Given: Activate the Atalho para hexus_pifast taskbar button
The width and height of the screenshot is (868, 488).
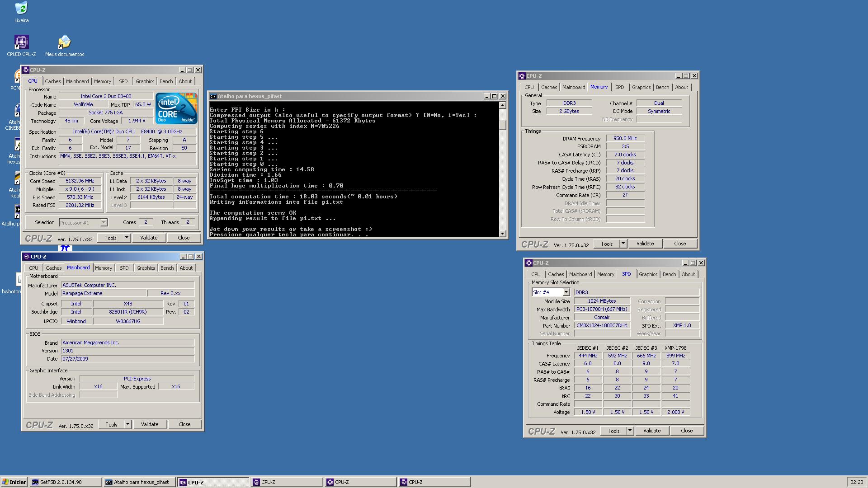Looking at the screenshot, I should (139, 482).
